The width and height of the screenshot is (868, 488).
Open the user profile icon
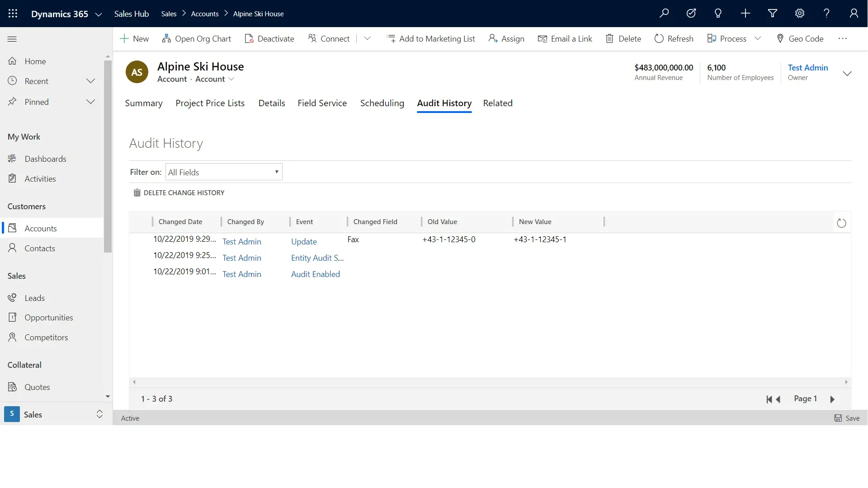click(854, 14)
